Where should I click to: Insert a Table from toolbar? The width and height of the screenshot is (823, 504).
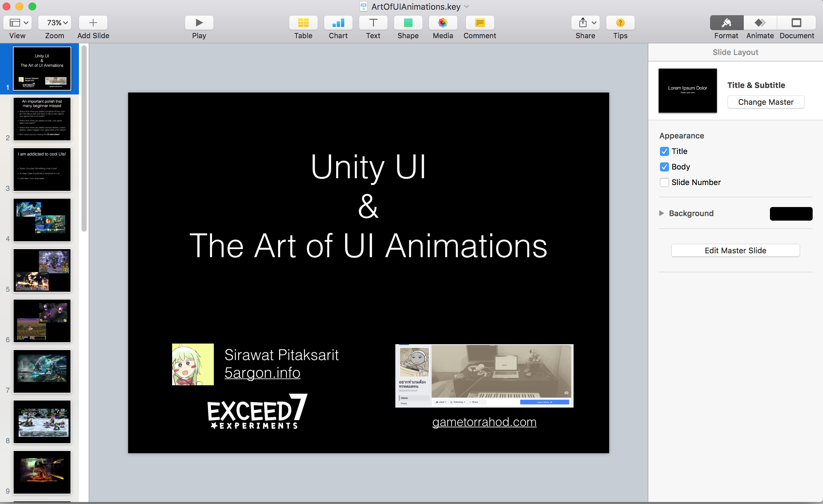(x=303, y=23)
